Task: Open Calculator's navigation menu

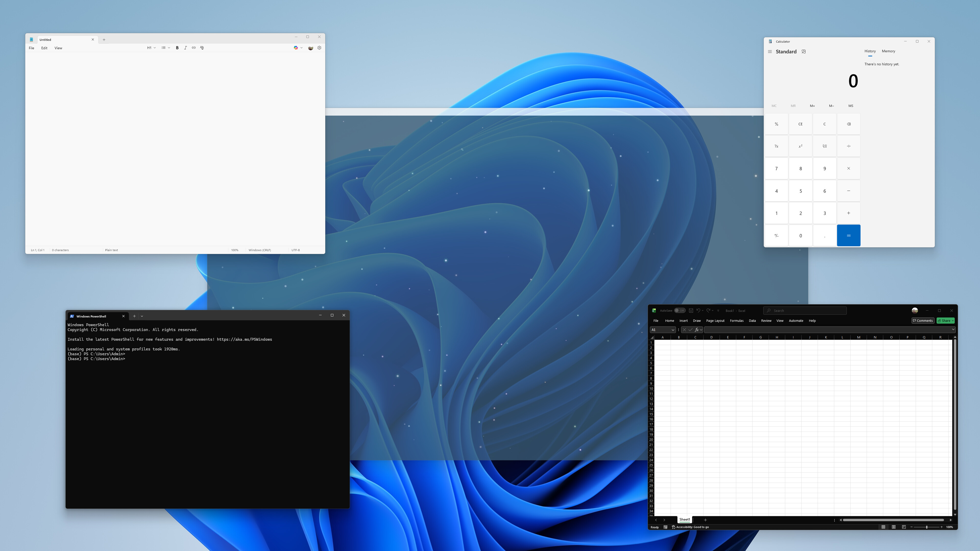Action: click(x=770, y=51)
